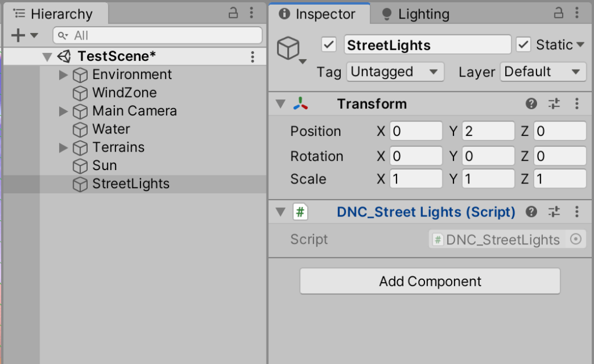Click the Position Y input field
Viewport: 594px width, 364px height.
(488, 131)
